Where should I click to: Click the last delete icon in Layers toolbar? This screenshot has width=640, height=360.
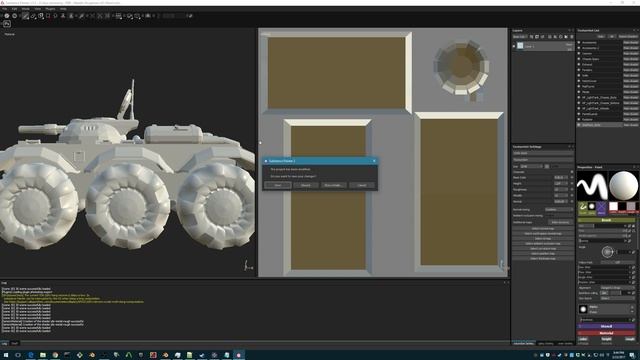click(x=571, y=37)
